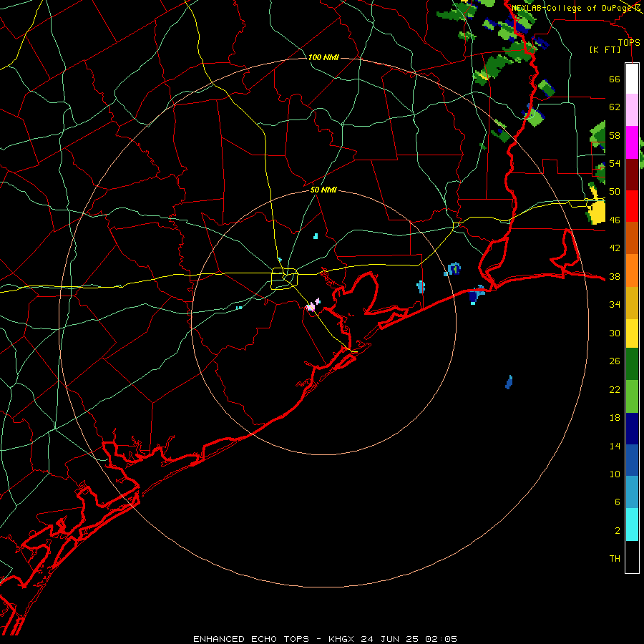Click the lone blue echo over the Gulf
This screenshot has height=644, width=644.
point(509,382)
